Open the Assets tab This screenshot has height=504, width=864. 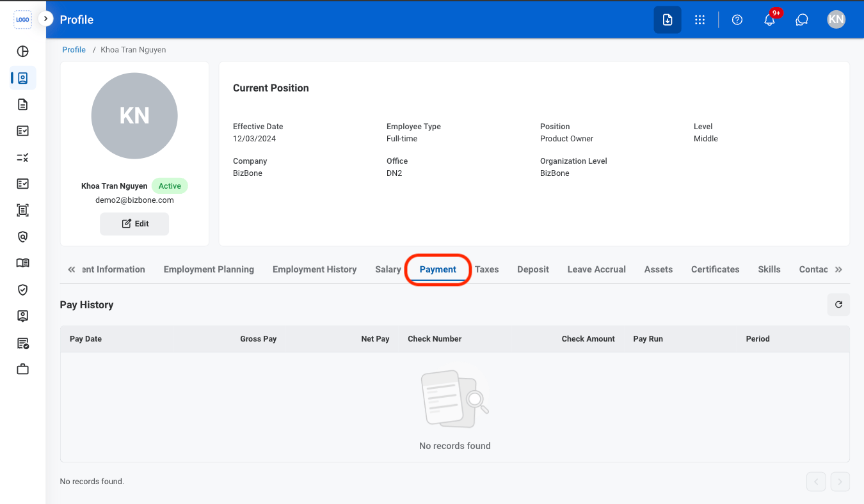(659, 269)
